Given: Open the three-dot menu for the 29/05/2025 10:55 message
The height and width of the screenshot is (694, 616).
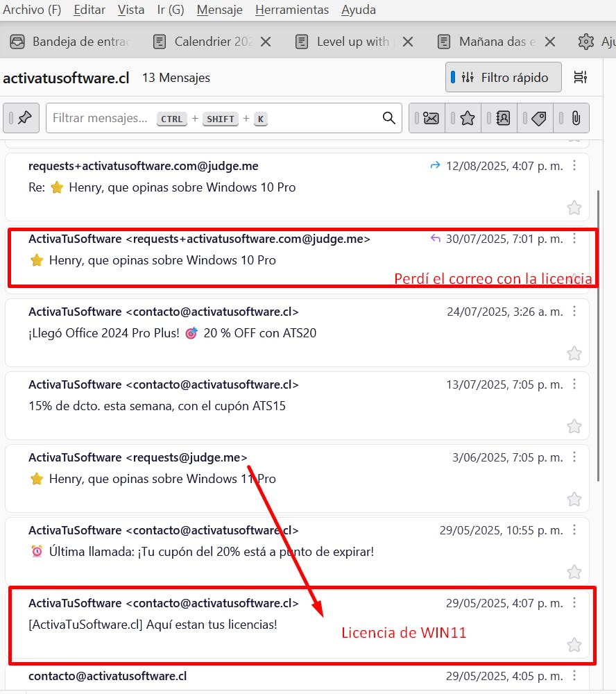Looking at the screenshot, I should [x=574, y=530].
